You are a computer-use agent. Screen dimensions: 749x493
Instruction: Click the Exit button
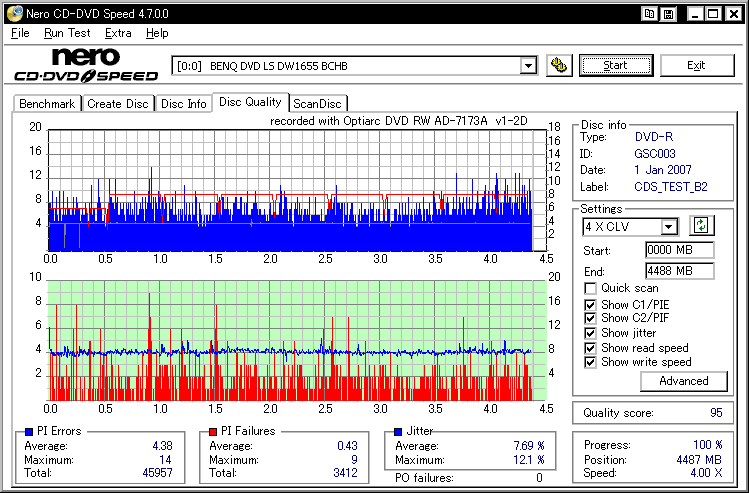696,65
